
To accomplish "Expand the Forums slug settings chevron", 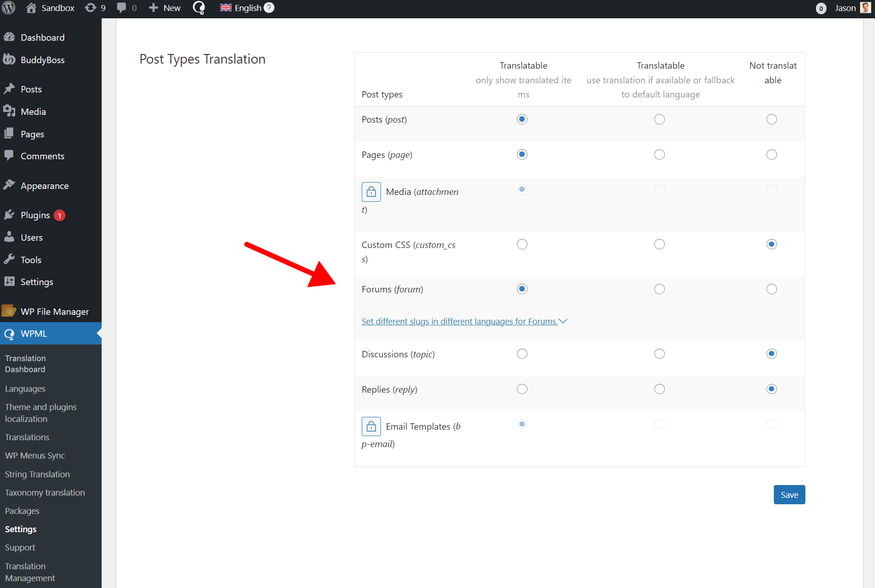I will coord(563,321).
